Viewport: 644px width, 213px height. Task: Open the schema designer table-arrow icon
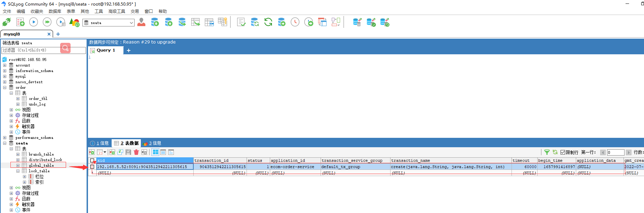pos(196,22)
